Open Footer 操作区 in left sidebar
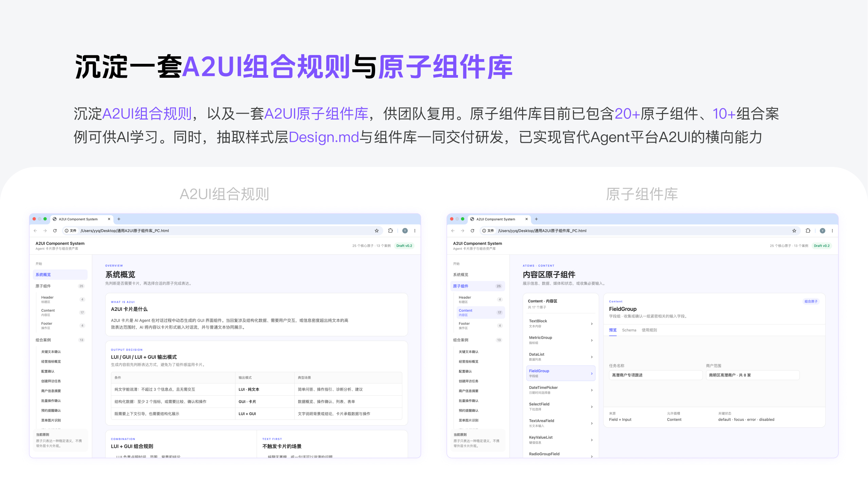The height and width of the screenshot is (488, 868). (62, 326)
